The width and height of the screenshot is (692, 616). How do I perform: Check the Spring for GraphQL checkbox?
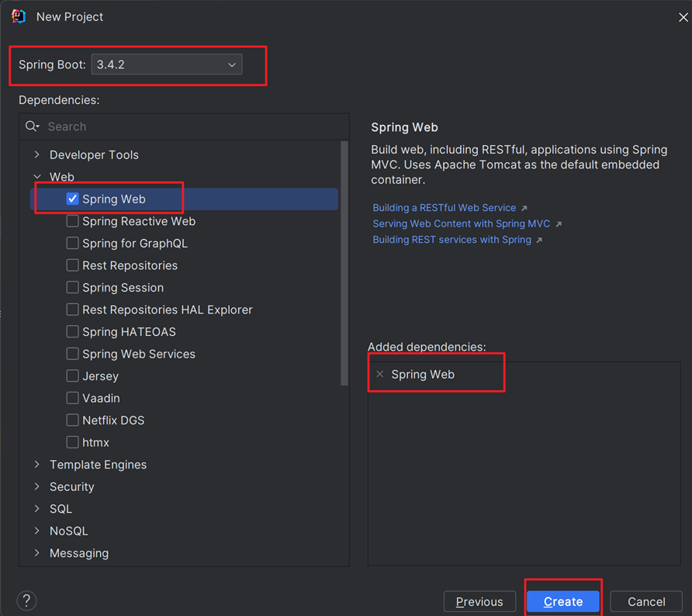tap(72, 243)
